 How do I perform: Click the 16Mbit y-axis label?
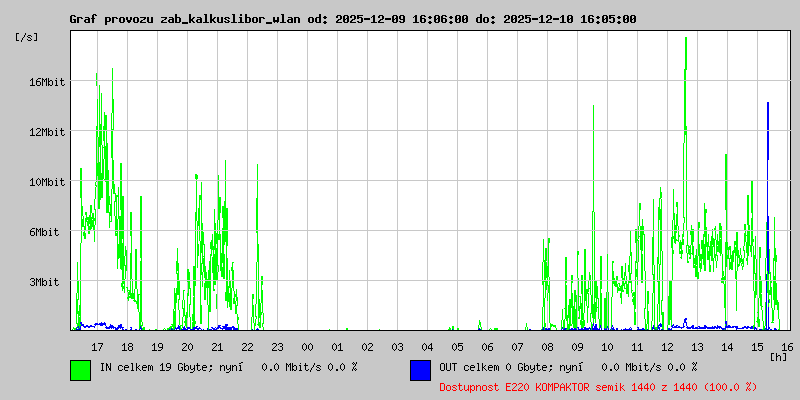[47, 82]
